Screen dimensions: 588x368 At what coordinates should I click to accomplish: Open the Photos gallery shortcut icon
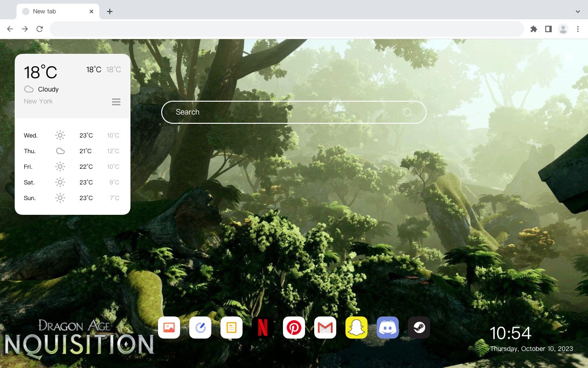click(169, 328)
